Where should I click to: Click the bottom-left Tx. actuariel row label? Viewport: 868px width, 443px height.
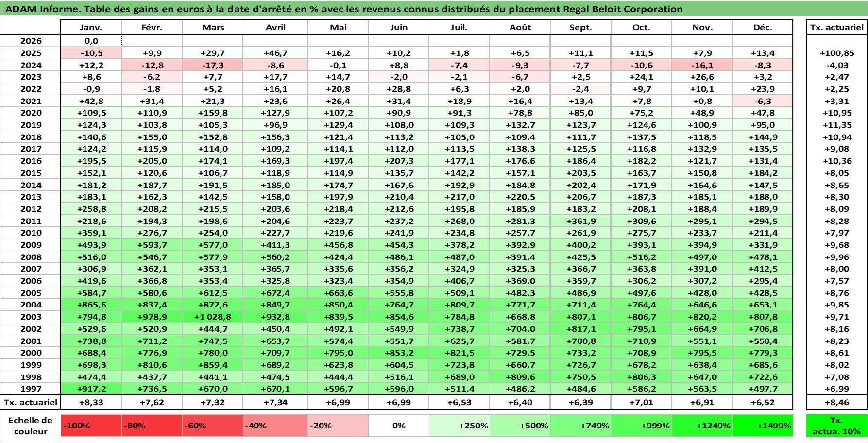[x=31, y=402]
